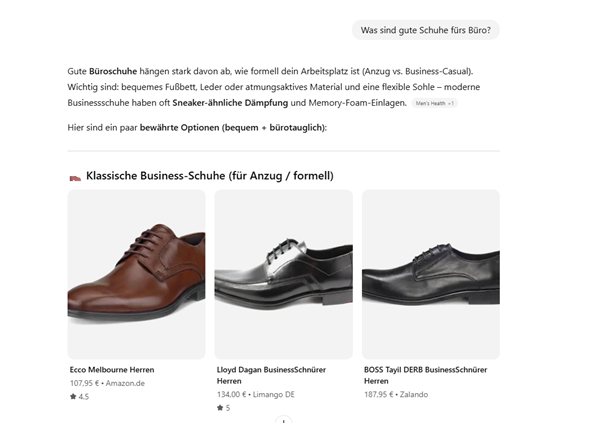This screenshot has width=604, height=423.
Task: Click the Men's Health source citation chip
Action: [435, 103]
